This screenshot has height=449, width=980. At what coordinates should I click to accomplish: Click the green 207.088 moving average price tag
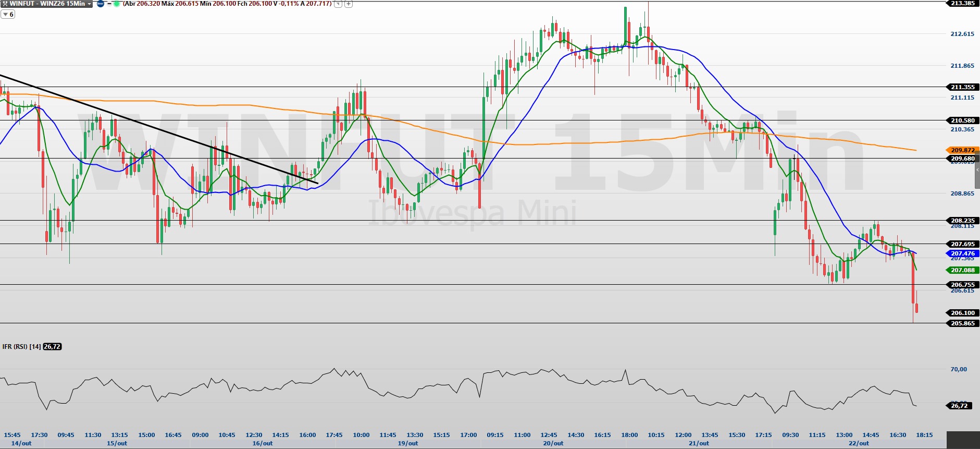coord(962,270)
